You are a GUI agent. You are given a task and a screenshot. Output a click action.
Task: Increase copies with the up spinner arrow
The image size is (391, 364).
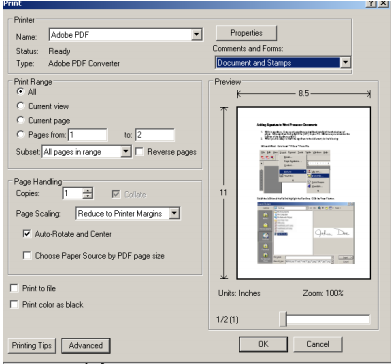point(88,191)
